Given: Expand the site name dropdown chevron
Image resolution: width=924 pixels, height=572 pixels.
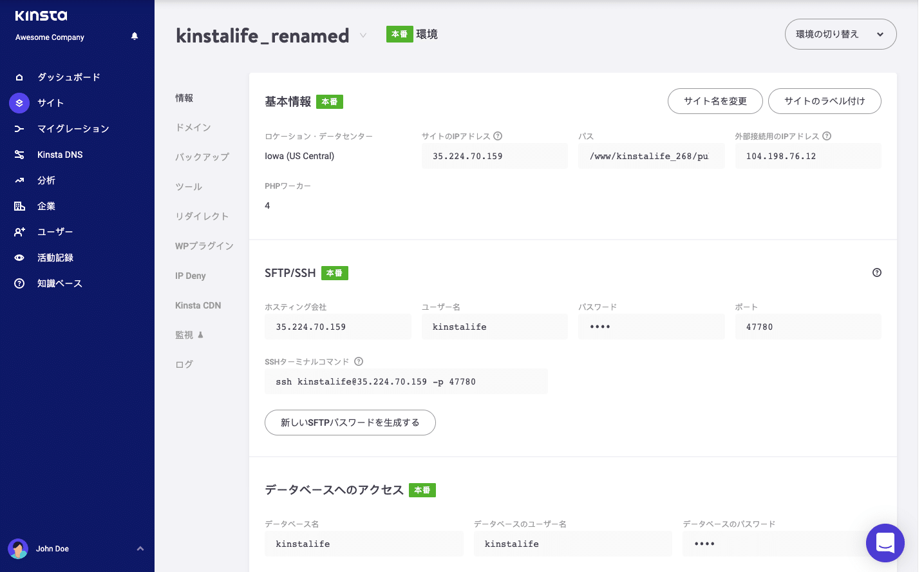Looking at the screenshot, I should (x=363, y=35).
